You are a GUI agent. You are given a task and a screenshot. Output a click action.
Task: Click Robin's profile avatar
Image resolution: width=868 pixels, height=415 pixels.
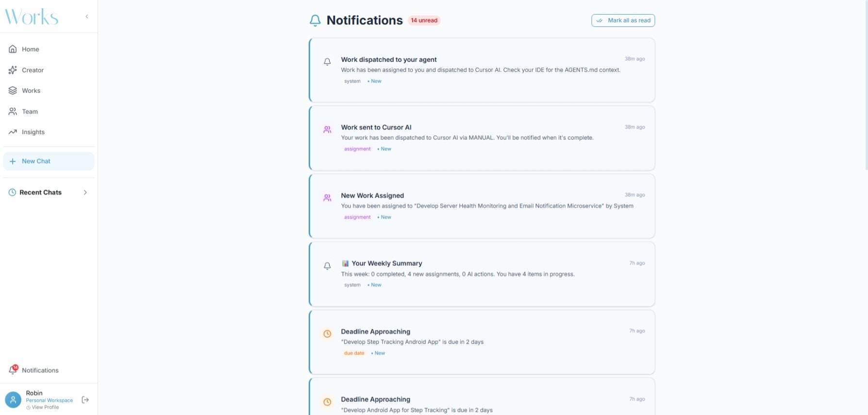tap(13, 399)
